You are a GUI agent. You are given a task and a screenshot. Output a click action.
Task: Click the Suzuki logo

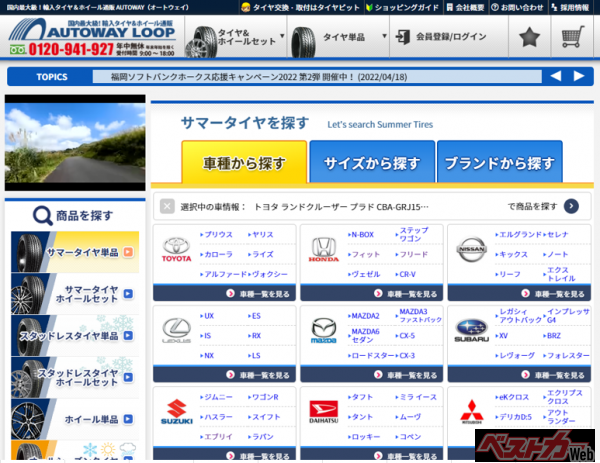(x=176, y=412)
